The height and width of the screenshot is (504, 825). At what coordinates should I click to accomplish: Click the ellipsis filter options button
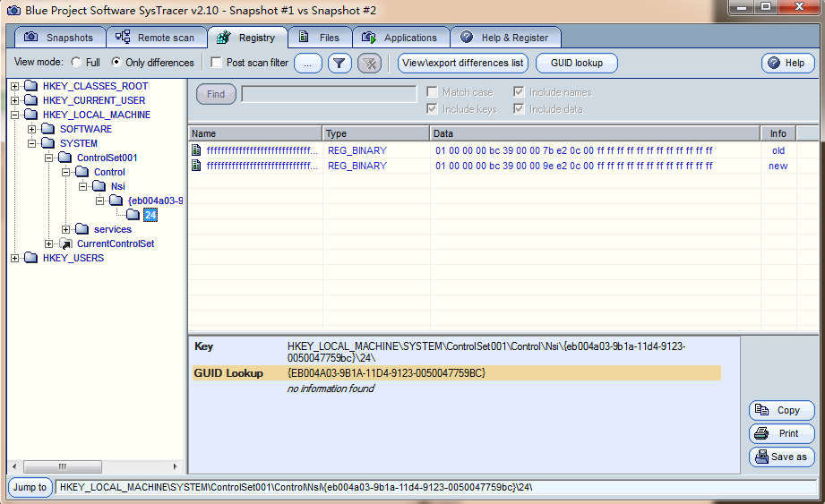308,64
